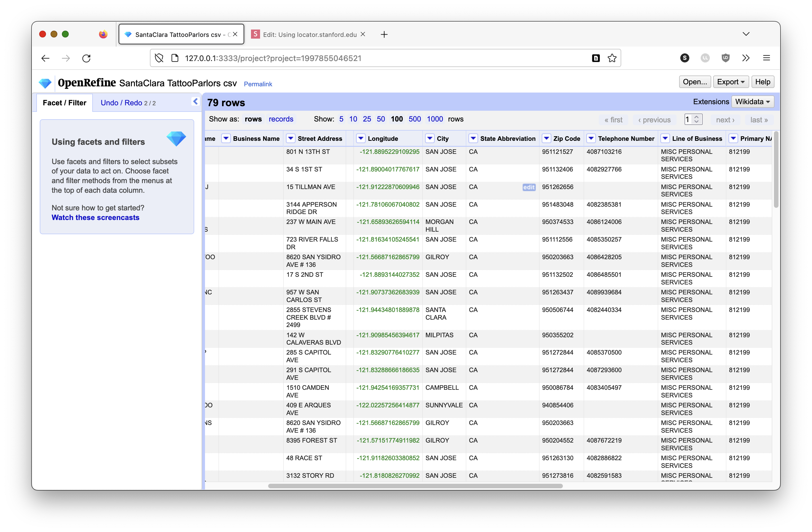Click the horizontal table scrollbar
Image resolution: width=812 pixels, height=532 pixels.
pyautogui.click(x=415, y=486)
